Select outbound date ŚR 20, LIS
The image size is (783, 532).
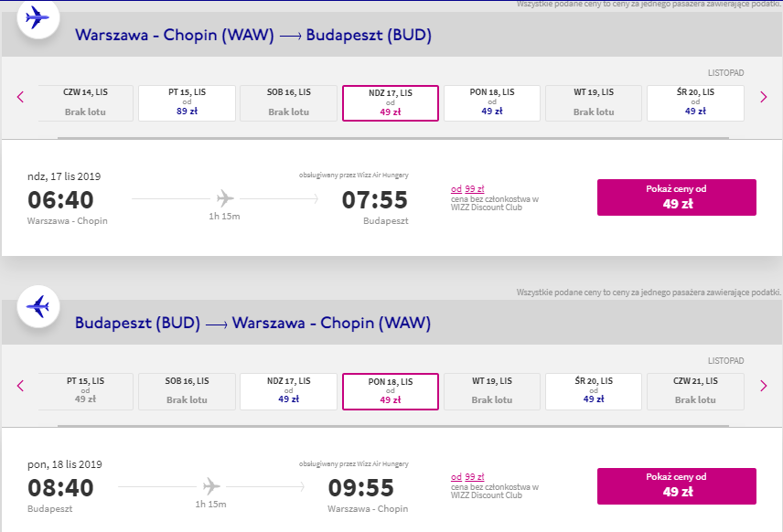pyautogui.click(x=695, y=103)
